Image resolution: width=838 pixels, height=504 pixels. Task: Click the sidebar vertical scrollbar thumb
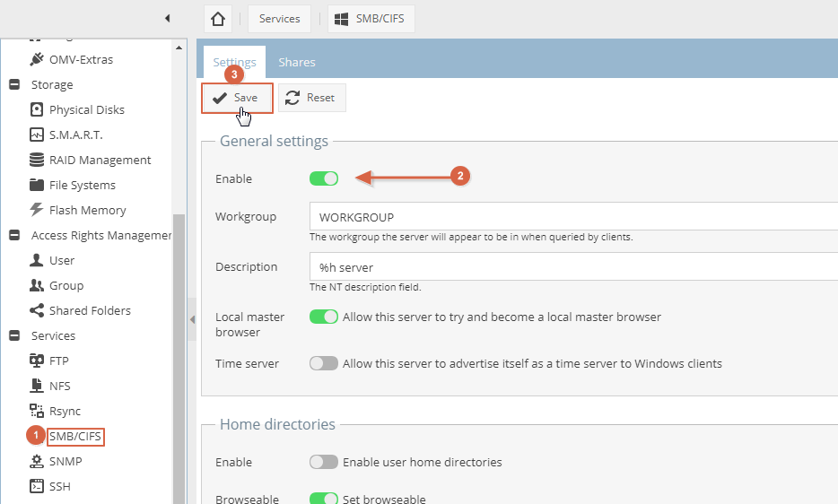(179, 359)
